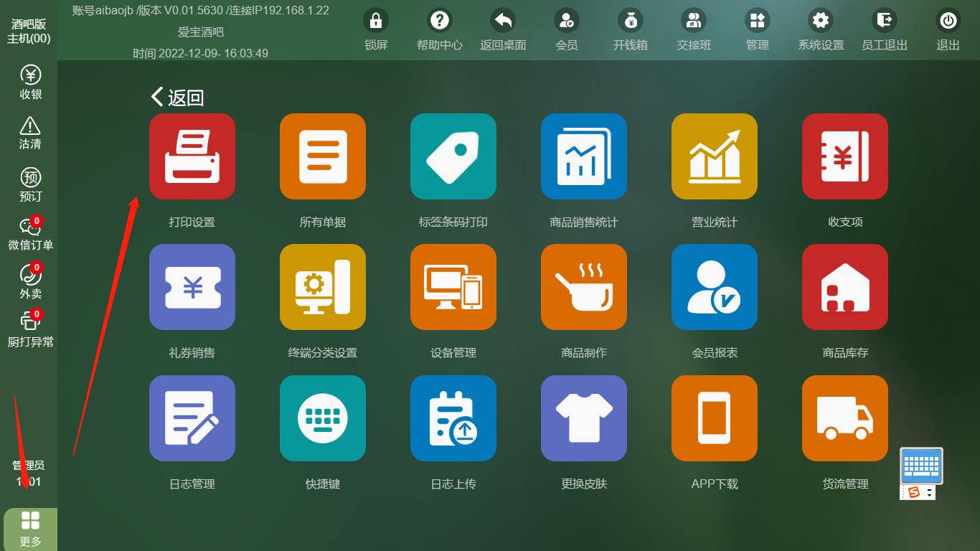This screenshot has width=980, height=551.
Task: Click 返回桌面 in top toolbar
Action: [x=503, y=29]
